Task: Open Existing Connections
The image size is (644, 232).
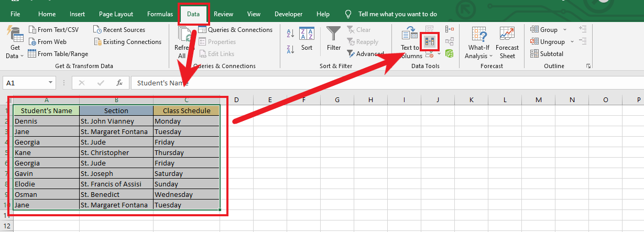Action: [127, 42]
